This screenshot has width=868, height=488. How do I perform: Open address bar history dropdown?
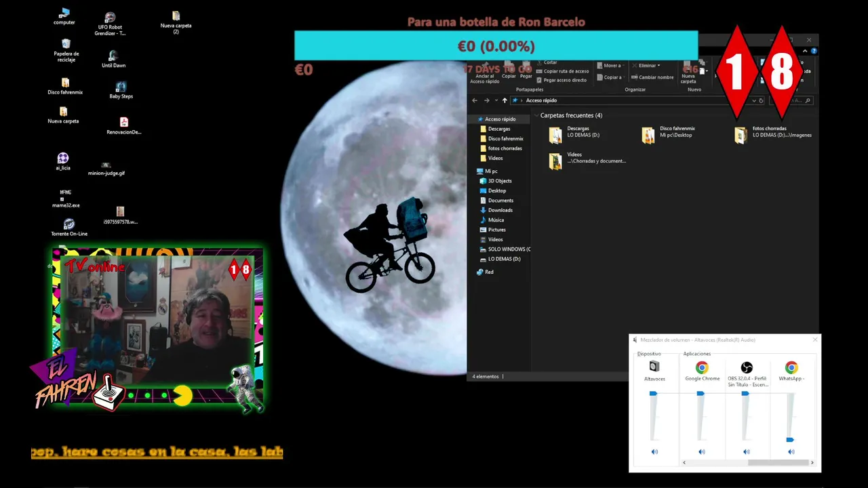753,100
